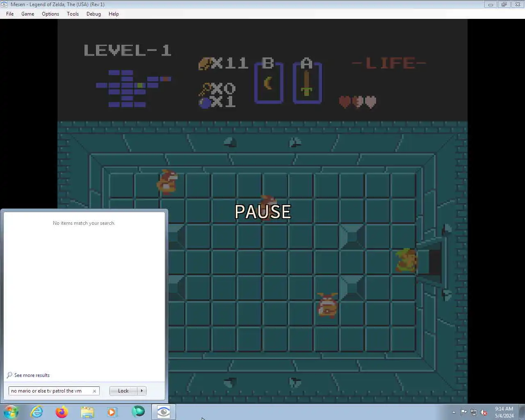Open the Debug menu
The height and width of the screenshot is (420, 525).
click(94, 14)
